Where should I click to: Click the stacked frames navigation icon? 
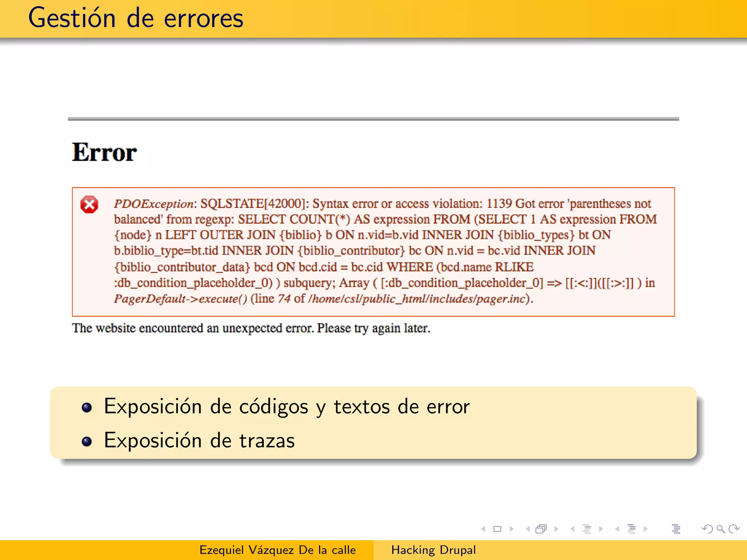tap(541, 529)
